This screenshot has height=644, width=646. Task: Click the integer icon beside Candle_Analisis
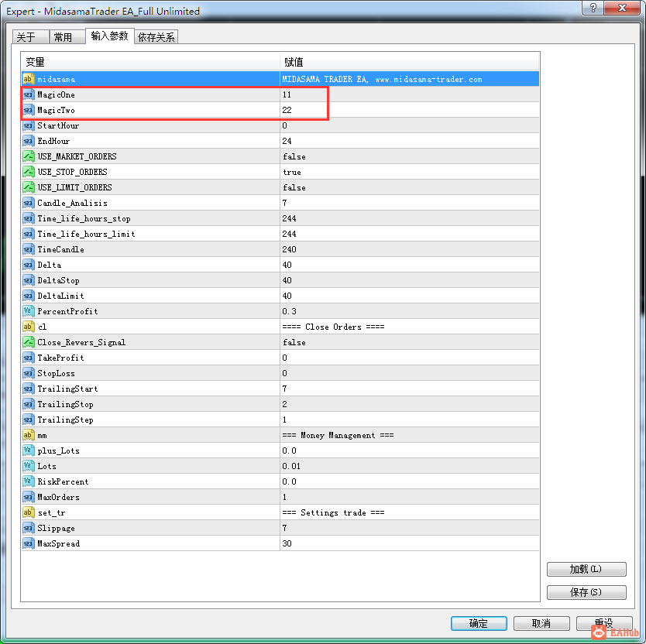coord(28,203)
